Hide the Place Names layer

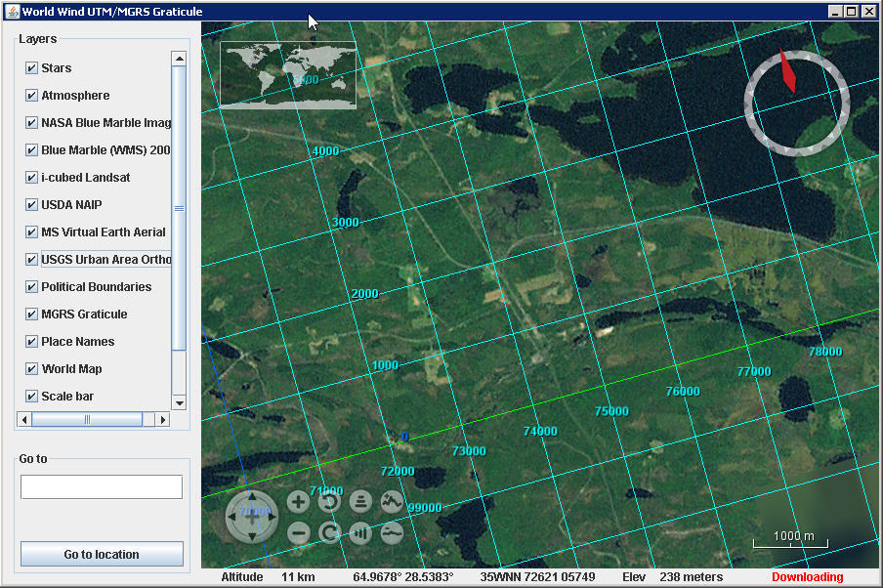coord(32,341)
